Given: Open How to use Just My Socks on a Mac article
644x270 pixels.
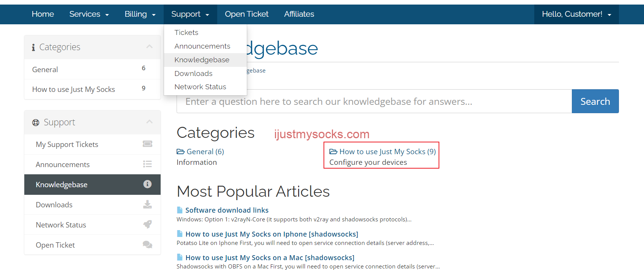Looking at the screenshot, I should click(x=270, y=257).
